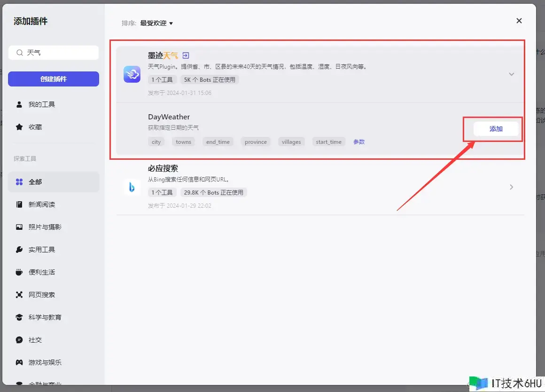The image size is (545, 392).
Task: Select 实用工具 category
Action: tap(41, 250)
